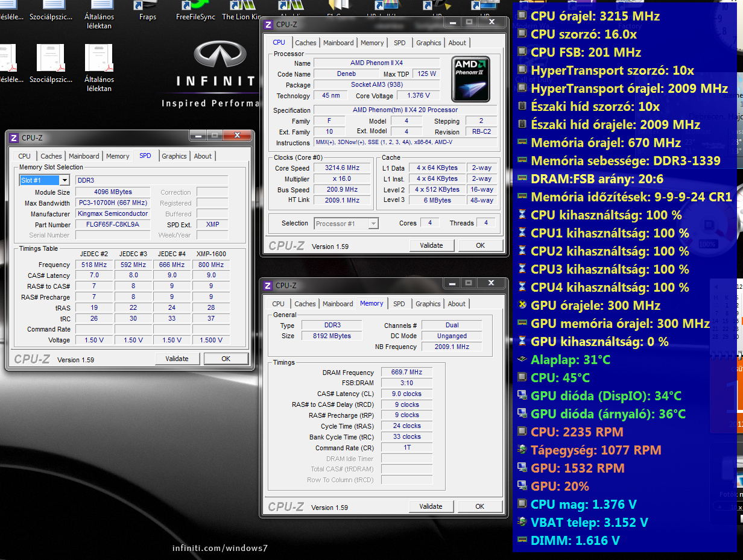Select Mainboard tab in the Memory window

point(338,304)
